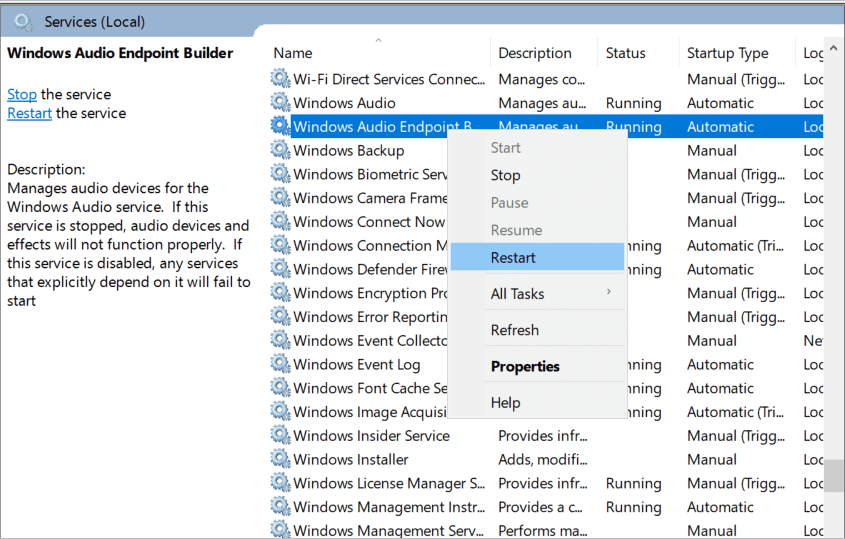Sort by Startup Type column header
This screenshot has height=539, width=845.
coord(737,53)
